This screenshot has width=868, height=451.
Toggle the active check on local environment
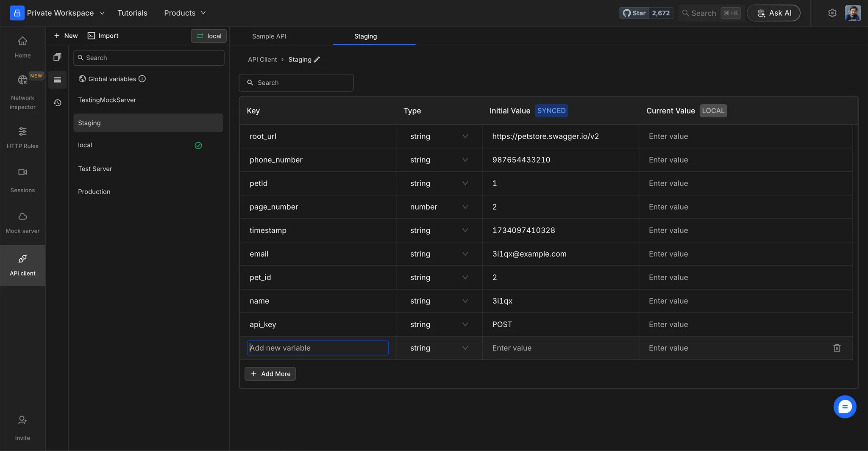coord(198,146)
